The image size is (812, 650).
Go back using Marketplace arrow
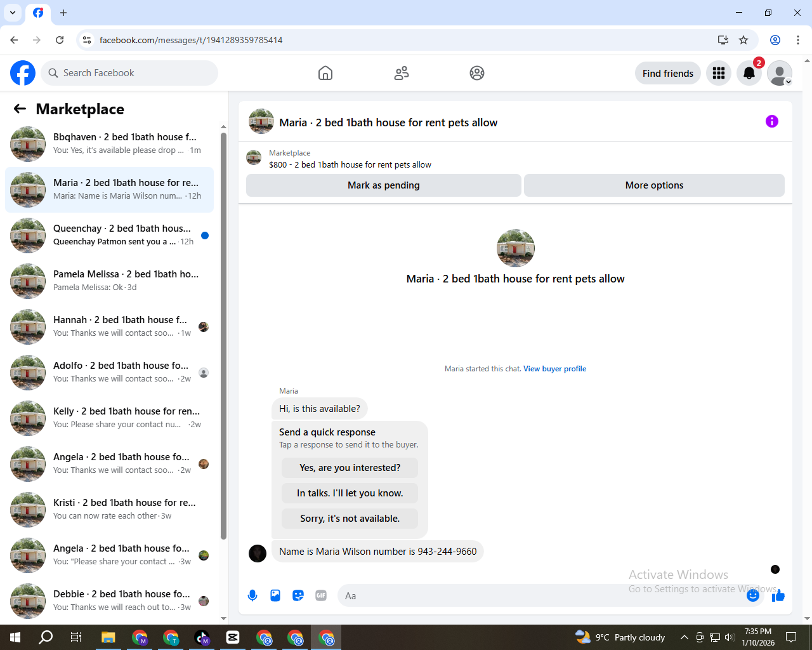click(20, 109)
